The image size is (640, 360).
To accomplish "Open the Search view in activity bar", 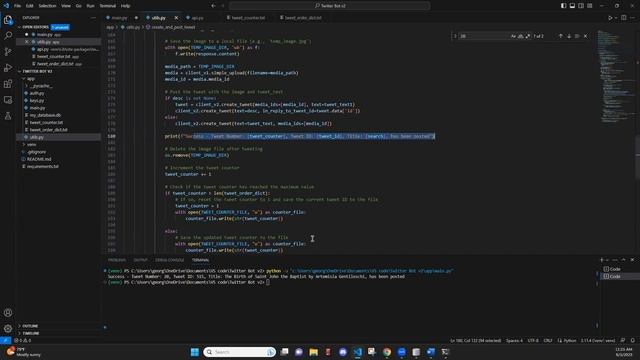I will 8,36.
